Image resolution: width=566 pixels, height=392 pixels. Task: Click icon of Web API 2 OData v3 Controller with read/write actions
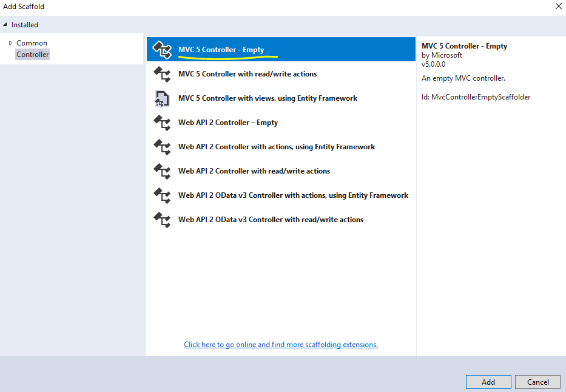coord(162,220)
